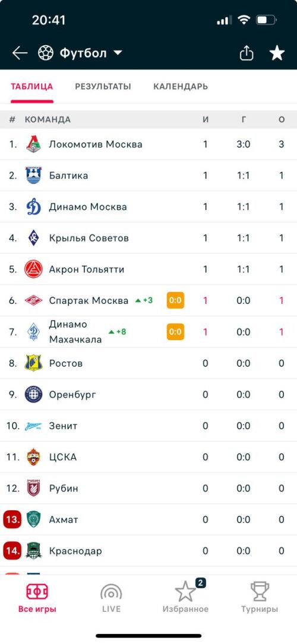Screen dimensions: 297x644
Task: Switch to the Календарь tab
Action: click(181, 87)
